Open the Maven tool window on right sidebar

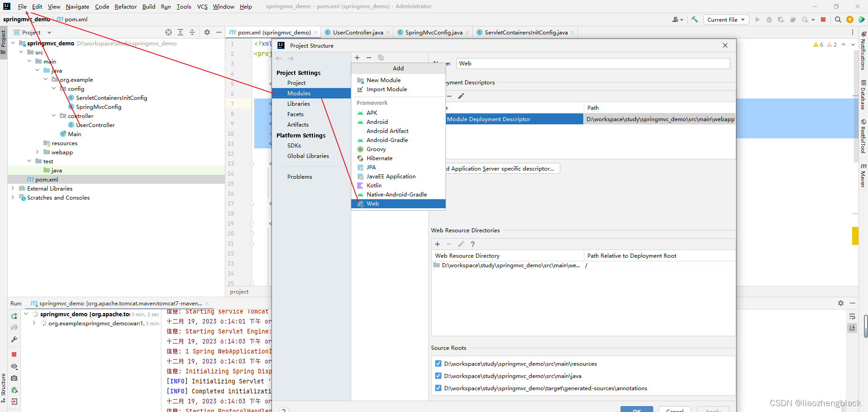(863, 175)
